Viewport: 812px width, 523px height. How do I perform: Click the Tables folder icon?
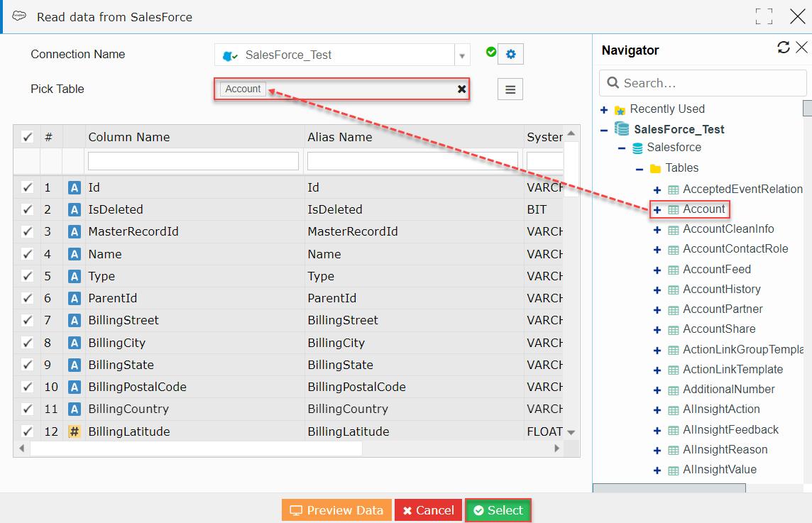(x=656, y=168)
